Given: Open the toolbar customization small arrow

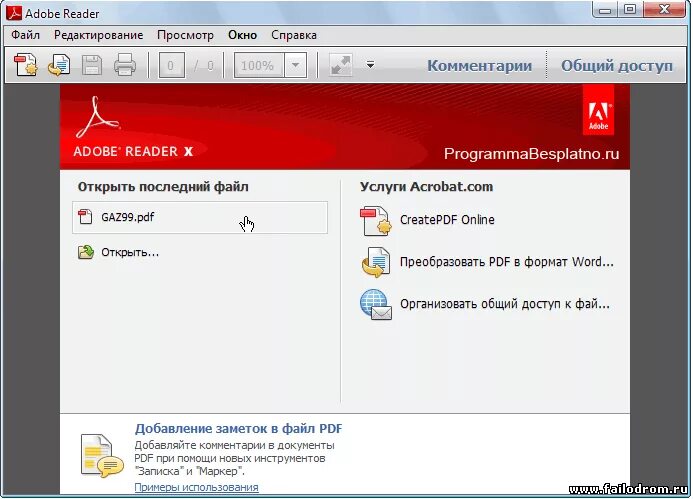Looking at the screenshot, I should coord(370,65).
